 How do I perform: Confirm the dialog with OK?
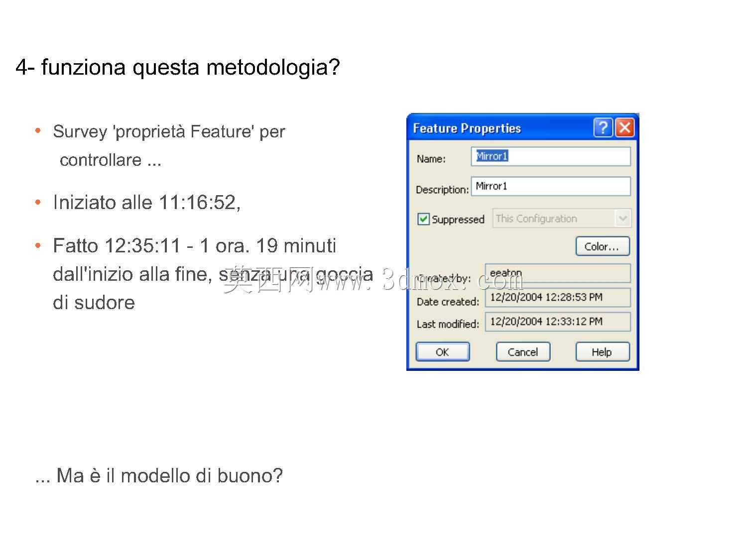[x=442, y=352]
